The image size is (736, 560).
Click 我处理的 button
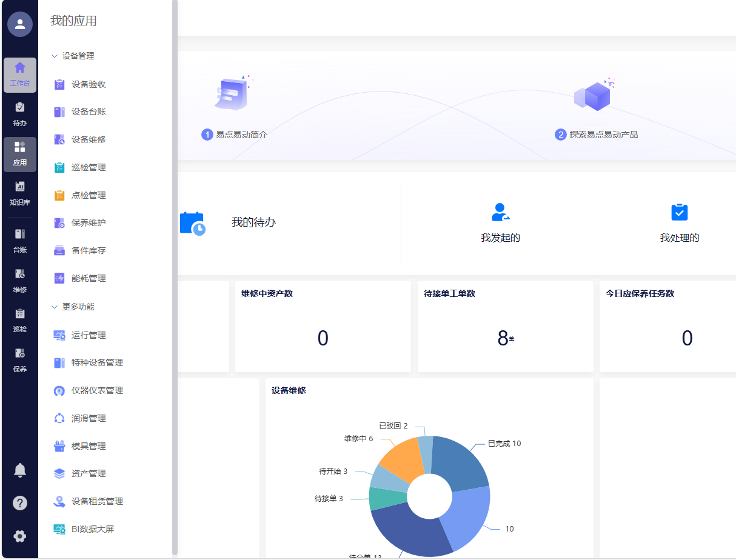coord(679,222)
